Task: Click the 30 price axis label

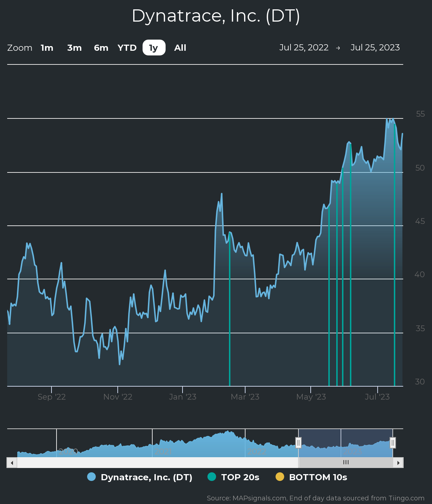Action: pos(420,382)
